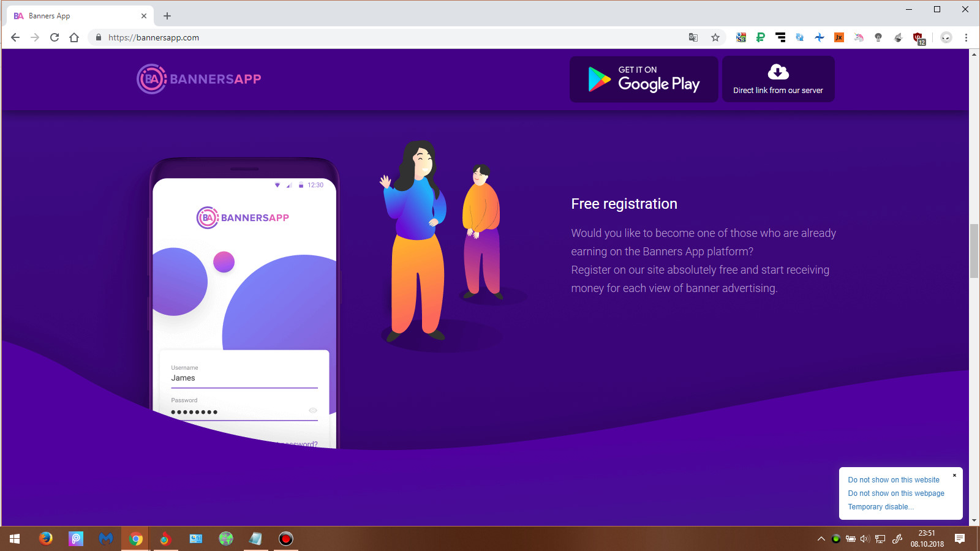Open the orange Jx extension

[839, 37]
